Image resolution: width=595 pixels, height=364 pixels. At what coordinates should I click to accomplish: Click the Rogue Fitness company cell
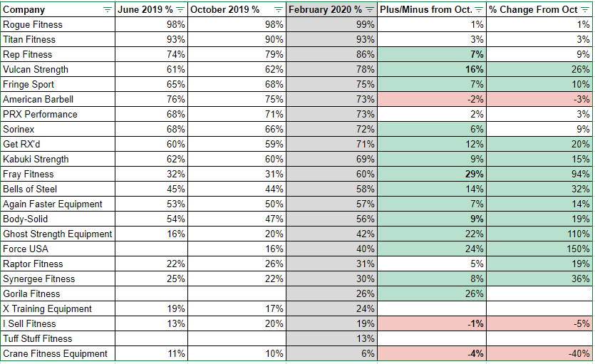point(33,24)
